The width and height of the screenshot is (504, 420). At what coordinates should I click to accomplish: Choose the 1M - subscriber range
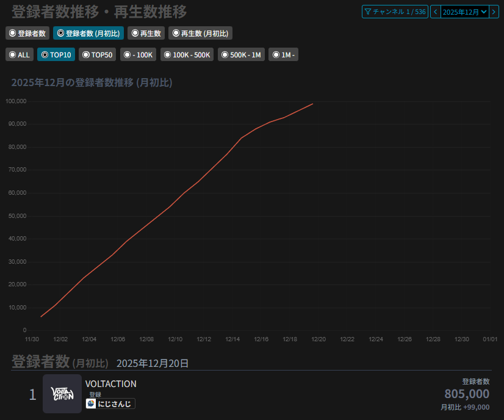click(x=284, y=55)
